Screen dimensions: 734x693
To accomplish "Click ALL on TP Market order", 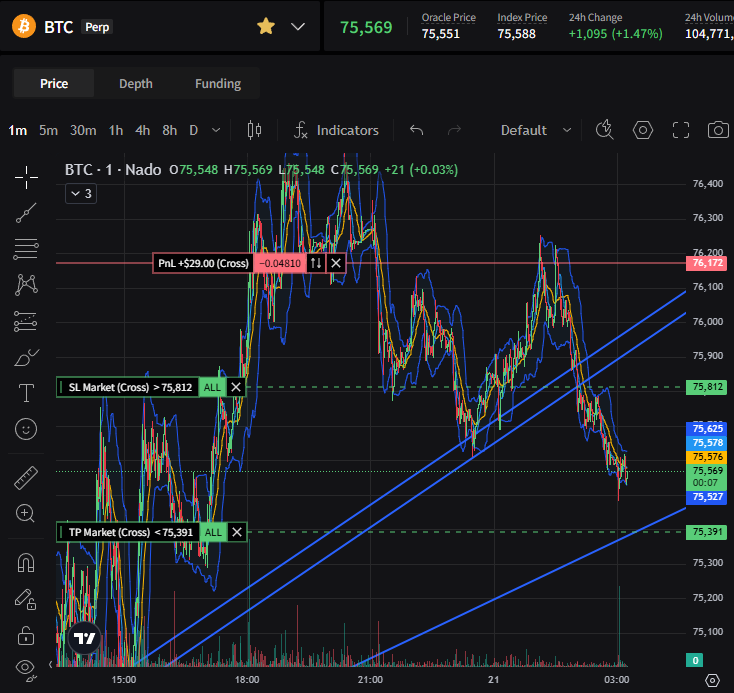I will point(213,532).
